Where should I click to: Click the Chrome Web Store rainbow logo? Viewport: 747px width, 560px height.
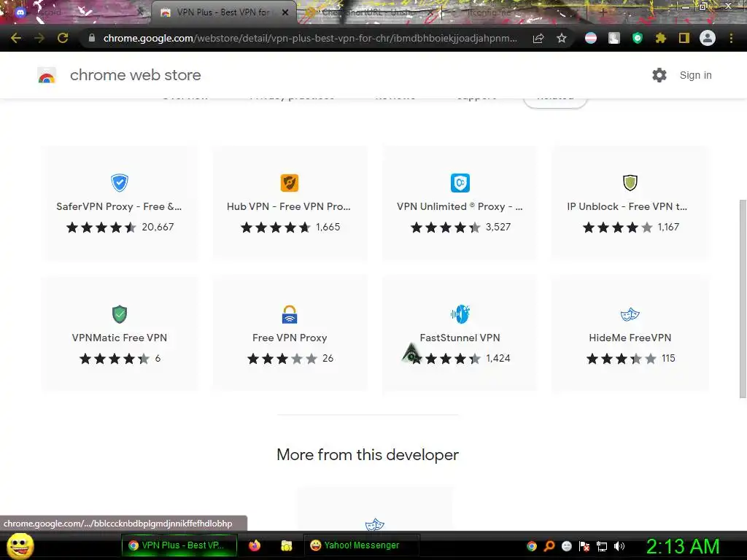coord(47,75)
